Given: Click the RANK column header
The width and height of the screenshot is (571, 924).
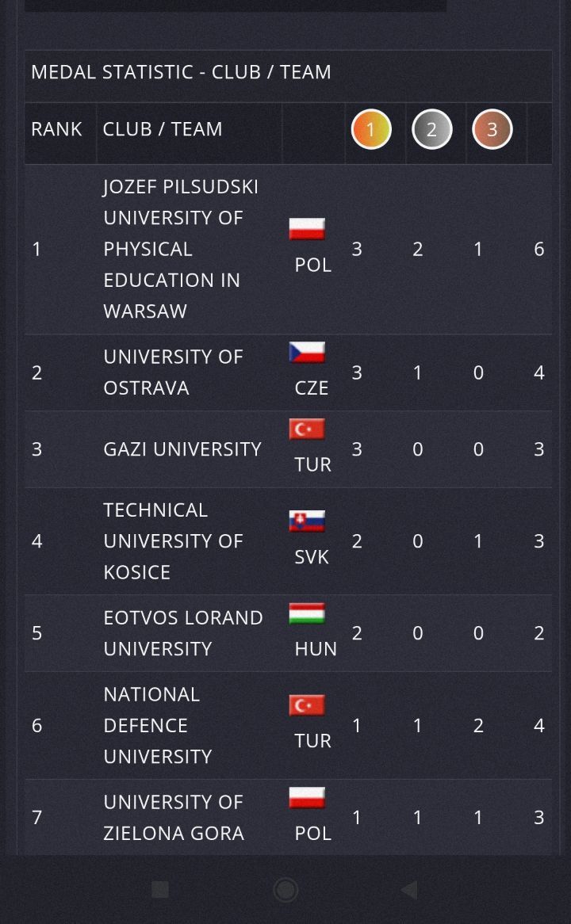Looking at the screenshot, I should (56, 129).
